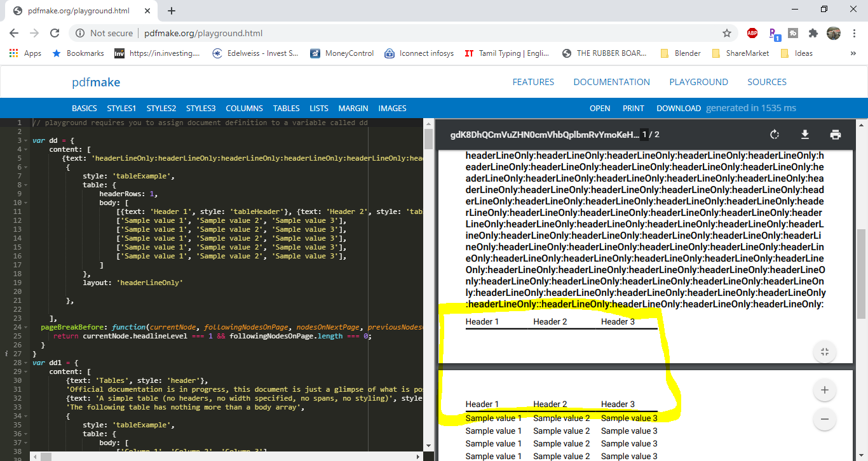
Task: Click the cast icon in the browser toolbar
Action: (792, 33)
